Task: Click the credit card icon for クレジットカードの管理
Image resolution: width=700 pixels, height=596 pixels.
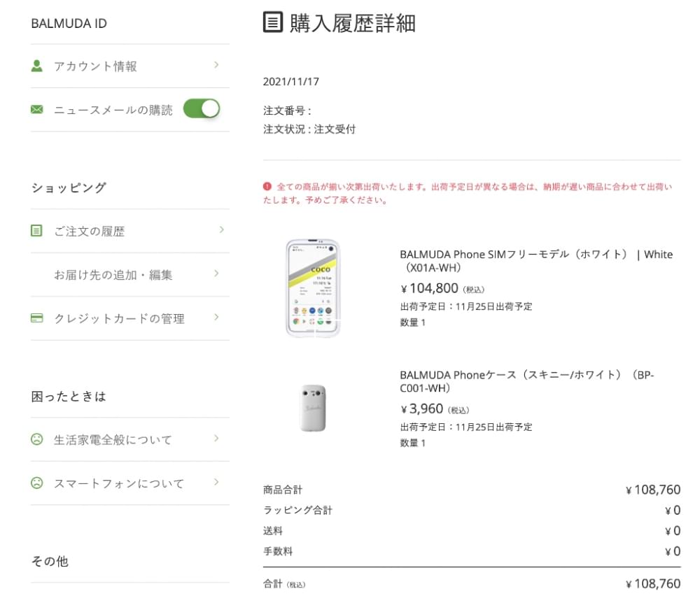Action: (36, 318)
